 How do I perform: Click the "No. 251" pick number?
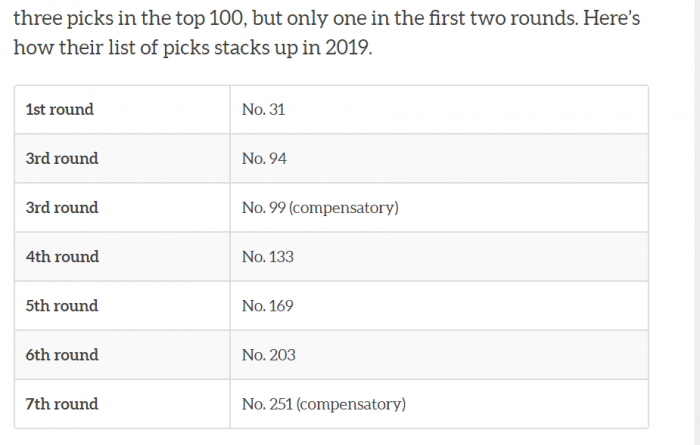point(268,403)
